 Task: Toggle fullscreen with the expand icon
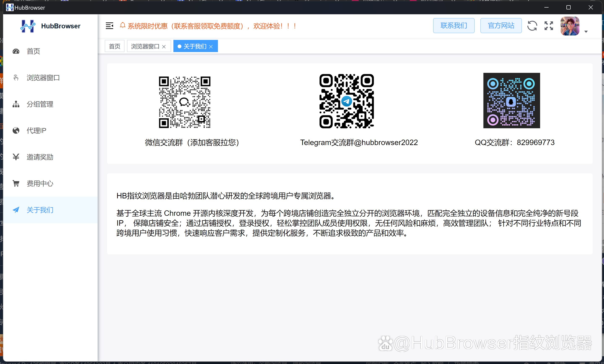[x=549, y=26]
